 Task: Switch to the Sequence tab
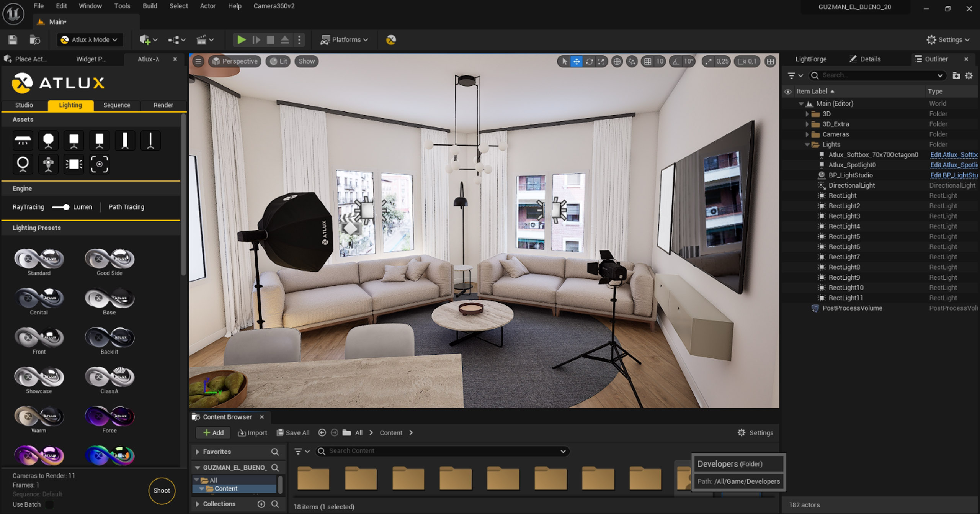[117, 105]
